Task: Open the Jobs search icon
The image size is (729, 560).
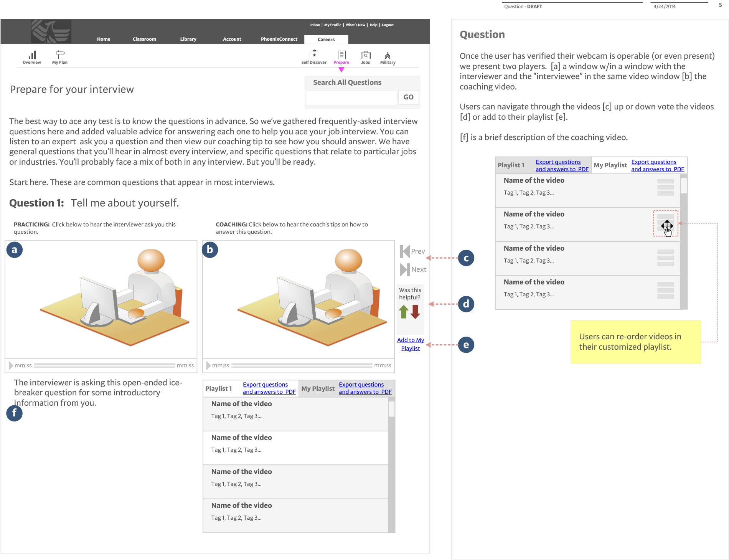Action: coord(365,55)
